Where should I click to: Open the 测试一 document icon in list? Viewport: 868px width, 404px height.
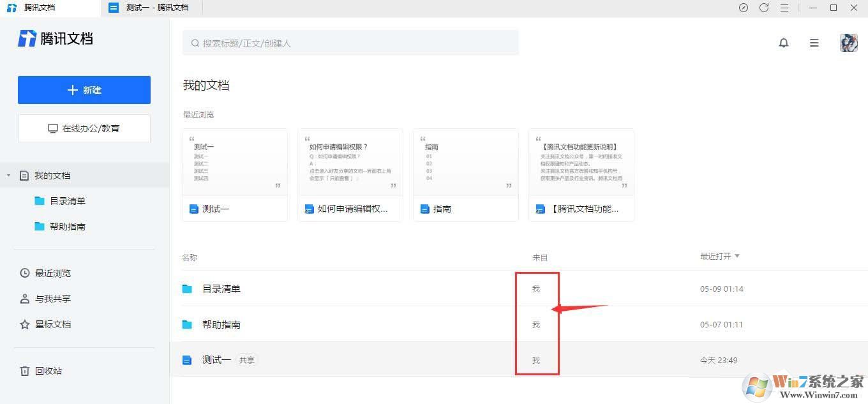(x=187, y=359)
